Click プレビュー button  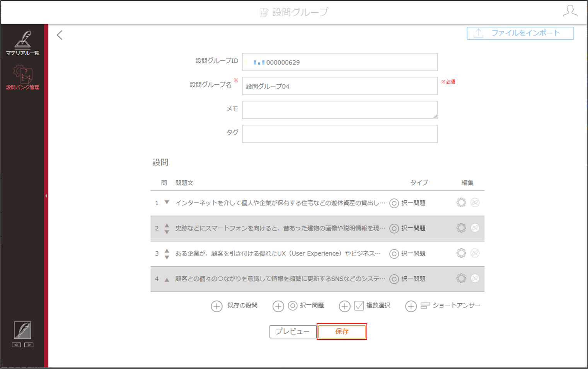point(293,331)
